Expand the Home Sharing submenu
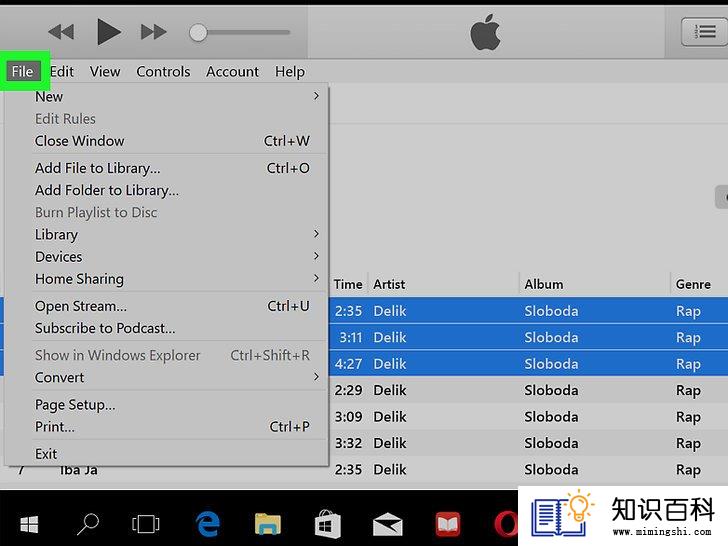 [x=177, y=279]
